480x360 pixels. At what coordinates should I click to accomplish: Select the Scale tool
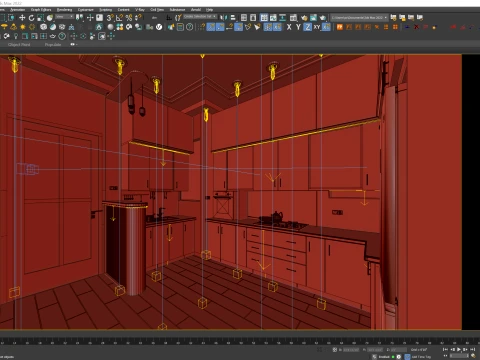coord(40,18)
